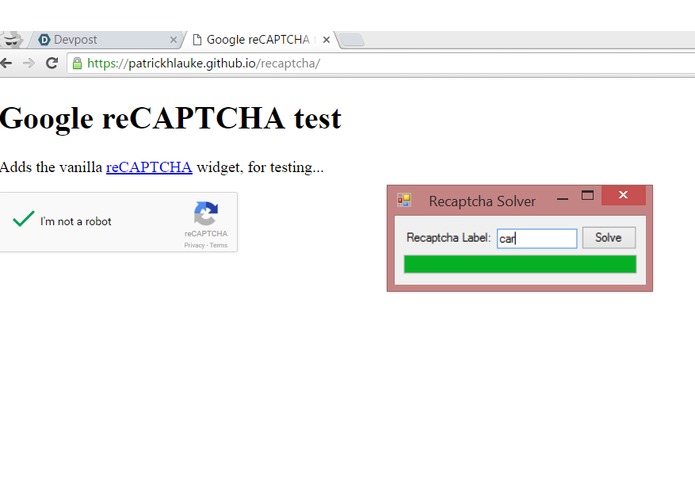Click the address bar URL
This screenshot has width=695, height=494.
click(203, 63)
